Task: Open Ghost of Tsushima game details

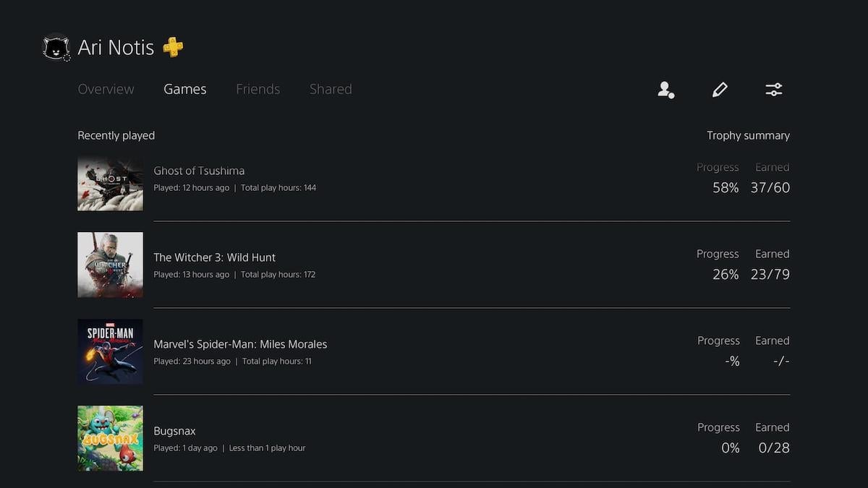Action: tap(199, 171)
